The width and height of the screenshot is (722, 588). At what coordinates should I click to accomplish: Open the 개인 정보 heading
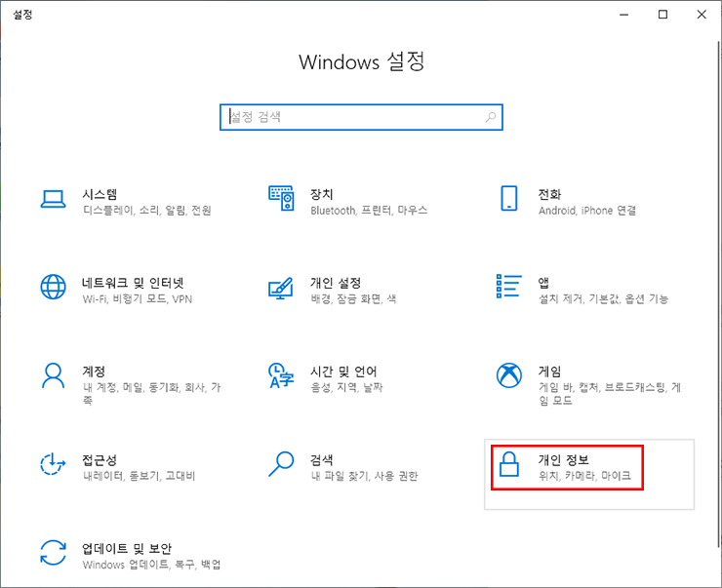click(x=564, y=459)
